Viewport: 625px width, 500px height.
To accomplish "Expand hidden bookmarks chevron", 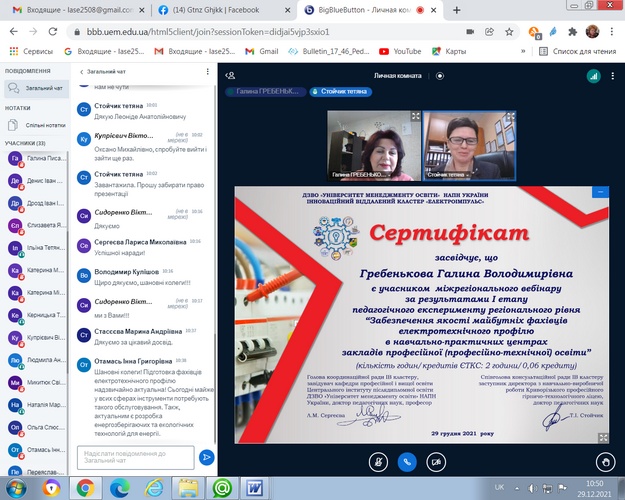I will coord(523,51).
